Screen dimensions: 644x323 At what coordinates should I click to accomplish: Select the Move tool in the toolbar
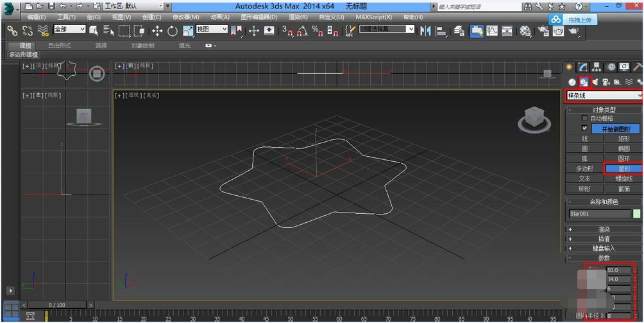157,30
